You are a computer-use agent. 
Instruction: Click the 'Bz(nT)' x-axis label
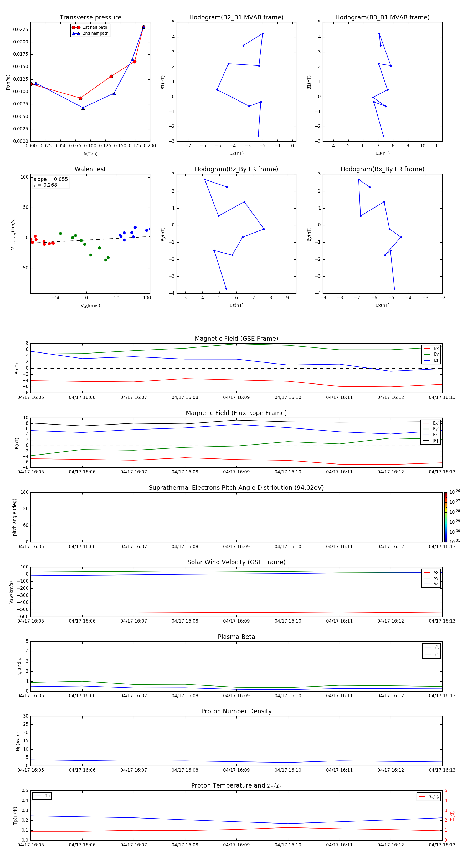[x=236, y=306]
